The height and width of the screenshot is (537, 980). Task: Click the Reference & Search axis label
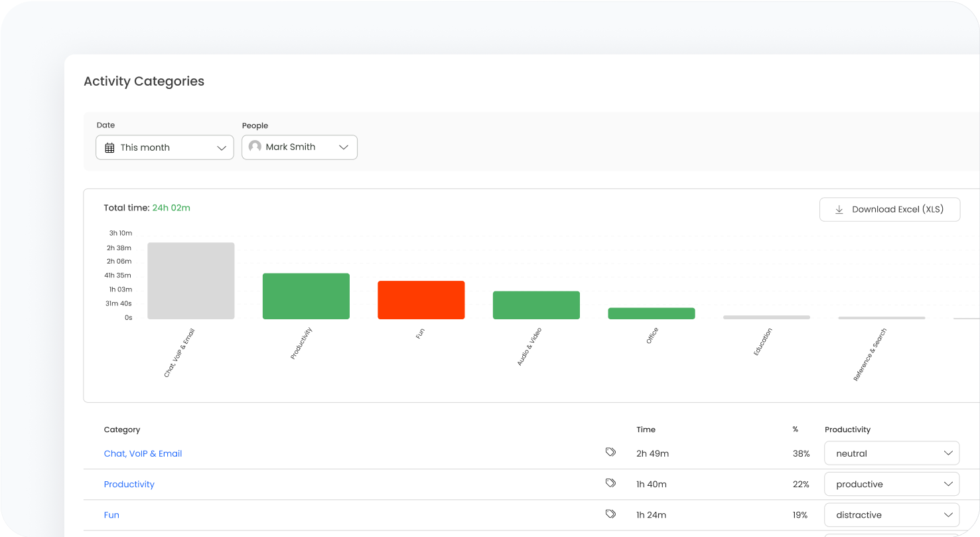[870, 354]
